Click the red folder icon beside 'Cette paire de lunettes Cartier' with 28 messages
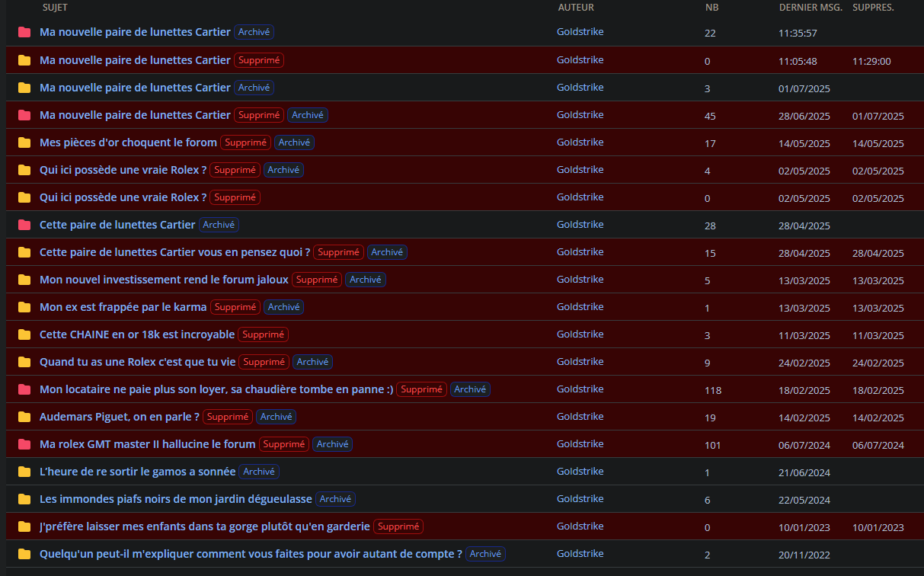The height and width of the screenshot is (576, 924). coord(24,225)
